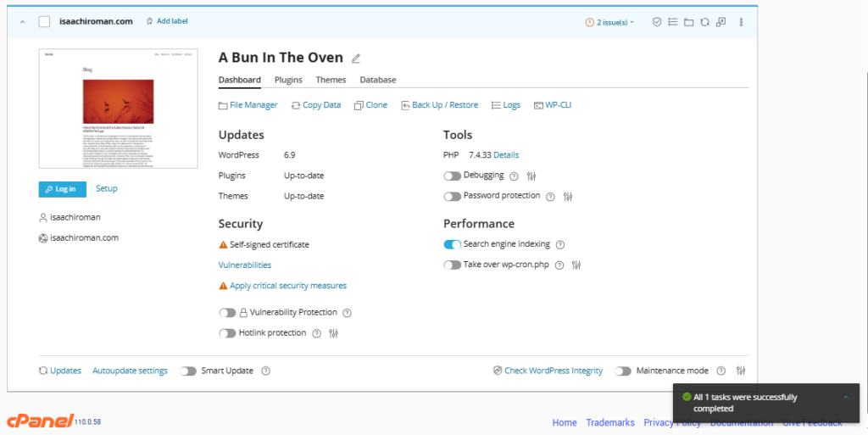Tick the checkbox beside isaachiroman.com
This screenshot has width=868, height=435.
[x=44, y=21]
